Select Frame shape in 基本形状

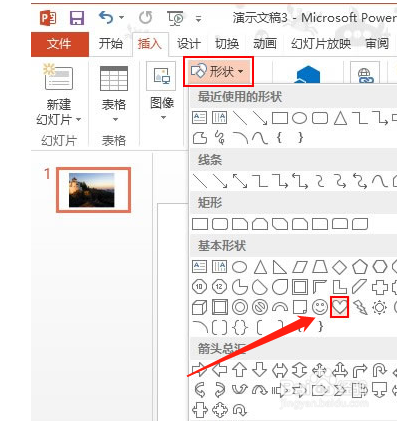300,287
